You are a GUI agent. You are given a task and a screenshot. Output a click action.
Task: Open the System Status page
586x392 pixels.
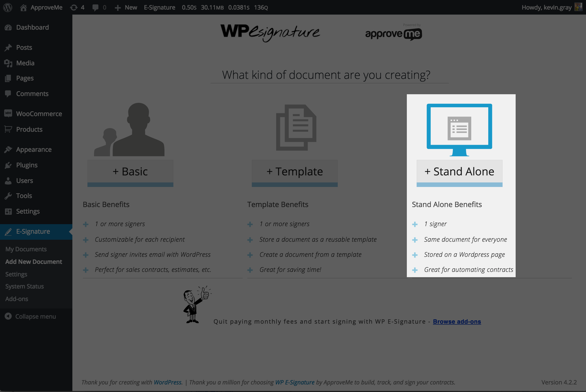click(24, 286)
